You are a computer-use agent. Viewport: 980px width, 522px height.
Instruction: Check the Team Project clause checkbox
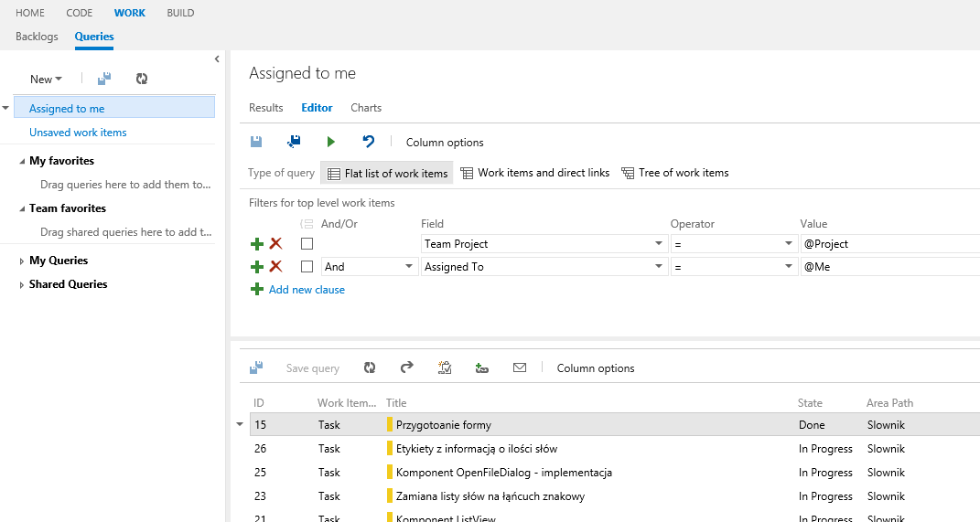307,244
